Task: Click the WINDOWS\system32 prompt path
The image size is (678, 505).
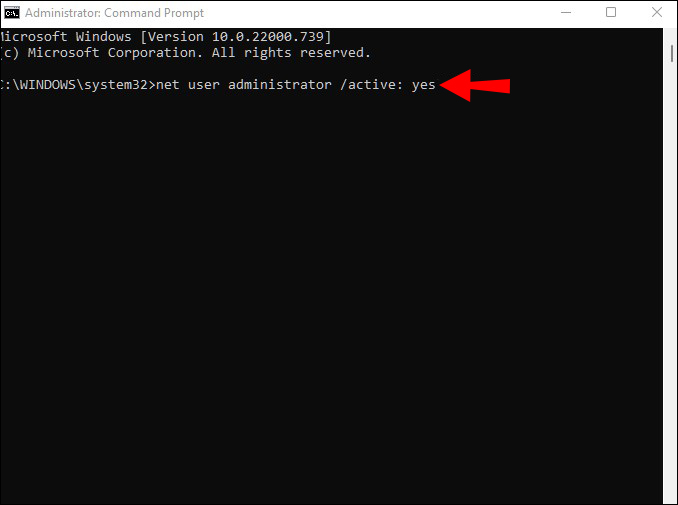Action: click(x=80, y=85)
